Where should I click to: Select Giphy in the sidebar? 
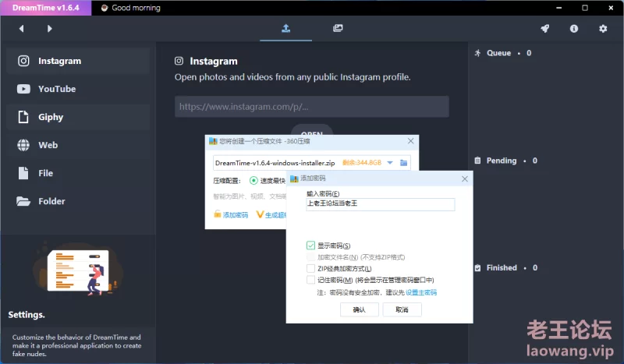point(78,117)
